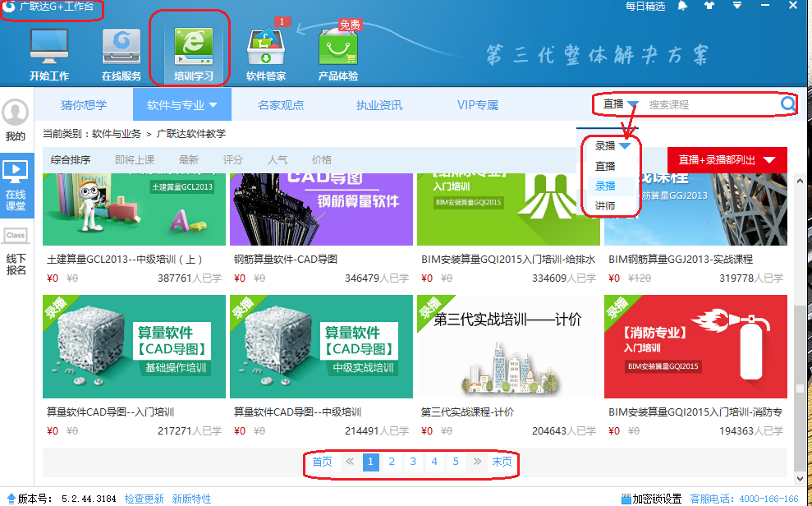Go to page 2
The width and height of the screenshot is (812, 506).
[392, 462]
